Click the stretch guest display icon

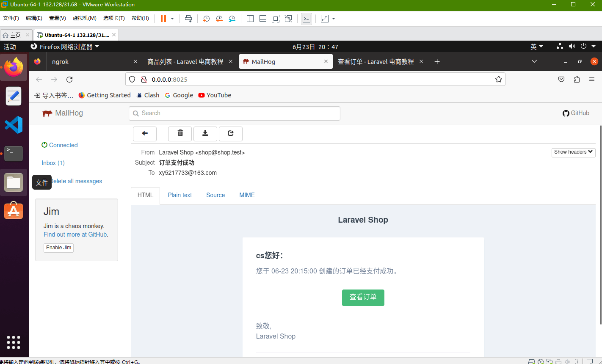(x=325, y=19)
